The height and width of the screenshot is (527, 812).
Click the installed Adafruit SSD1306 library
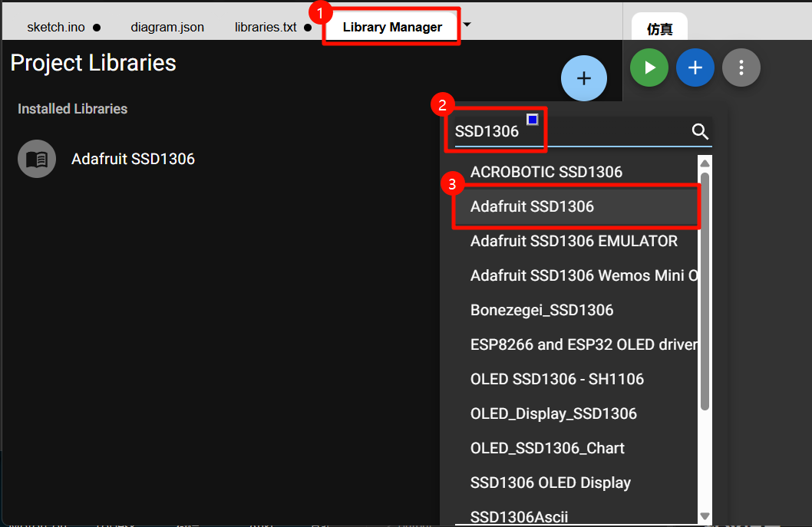tap(133, 159)
